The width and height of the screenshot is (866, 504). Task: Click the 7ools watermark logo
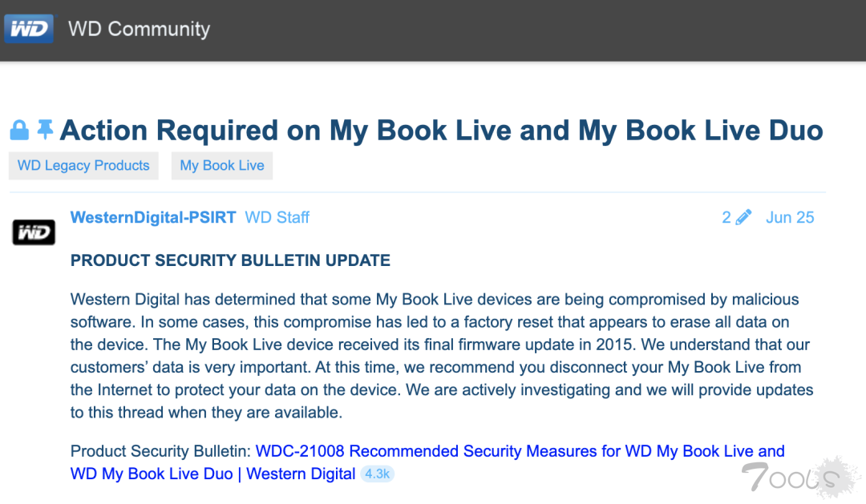pos(789,478)
